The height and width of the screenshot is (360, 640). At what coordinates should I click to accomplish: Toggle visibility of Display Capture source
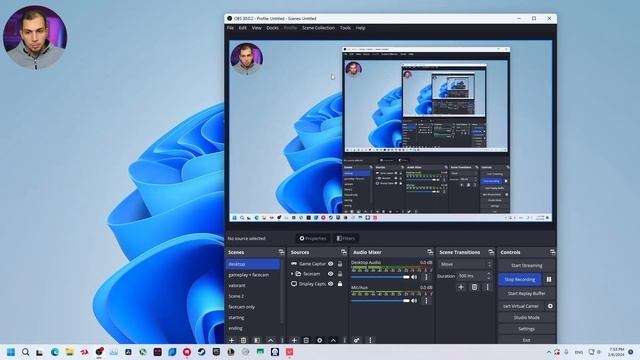tap(331, 284)
